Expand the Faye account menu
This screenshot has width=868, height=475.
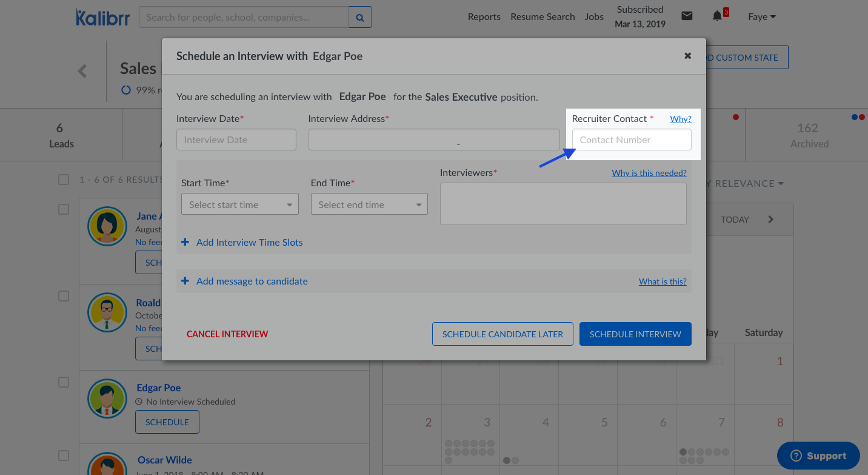[762, 17]
